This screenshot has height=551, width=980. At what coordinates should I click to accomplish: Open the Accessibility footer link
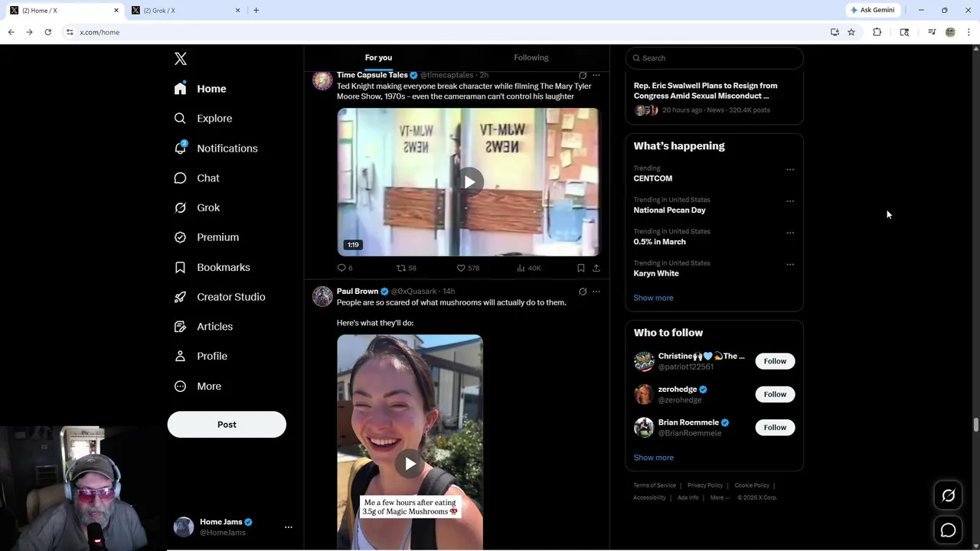click(649, 497)
